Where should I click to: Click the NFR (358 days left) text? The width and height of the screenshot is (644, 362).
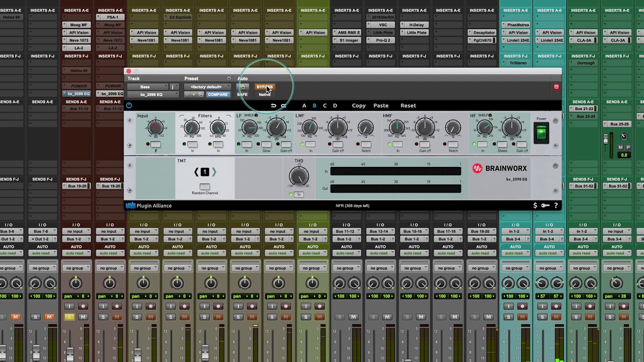tap(352, 206)
